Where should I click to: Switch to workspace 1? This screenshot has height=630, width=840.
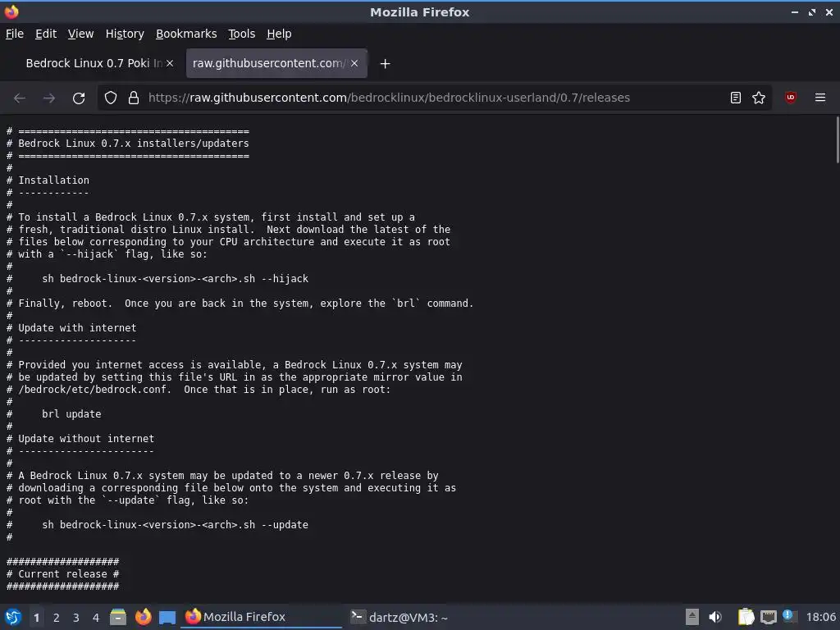coord(36,618)
